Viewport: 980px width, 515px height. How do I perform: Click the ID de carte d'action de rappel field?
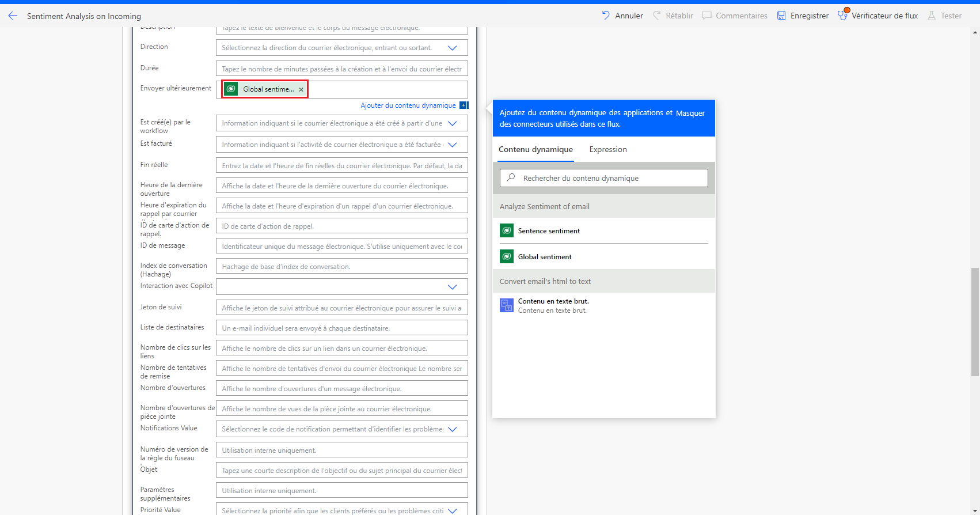(341, 226)
